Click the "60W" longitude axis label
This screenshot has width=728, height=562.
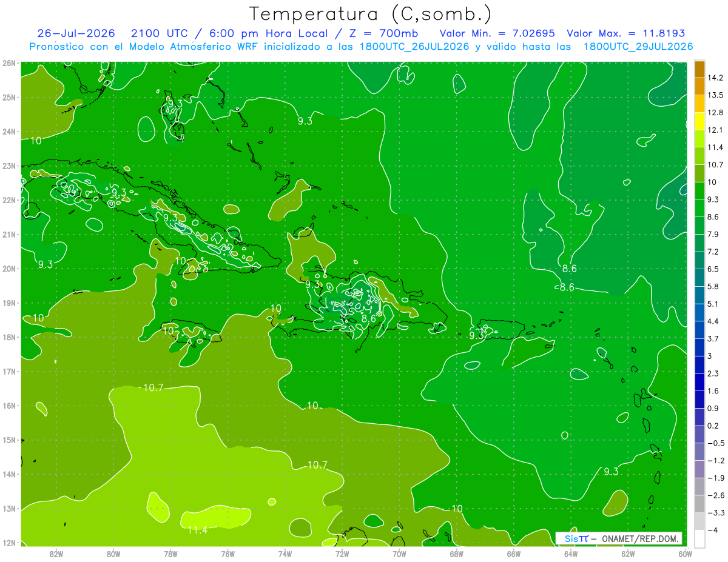pos(685,554)
